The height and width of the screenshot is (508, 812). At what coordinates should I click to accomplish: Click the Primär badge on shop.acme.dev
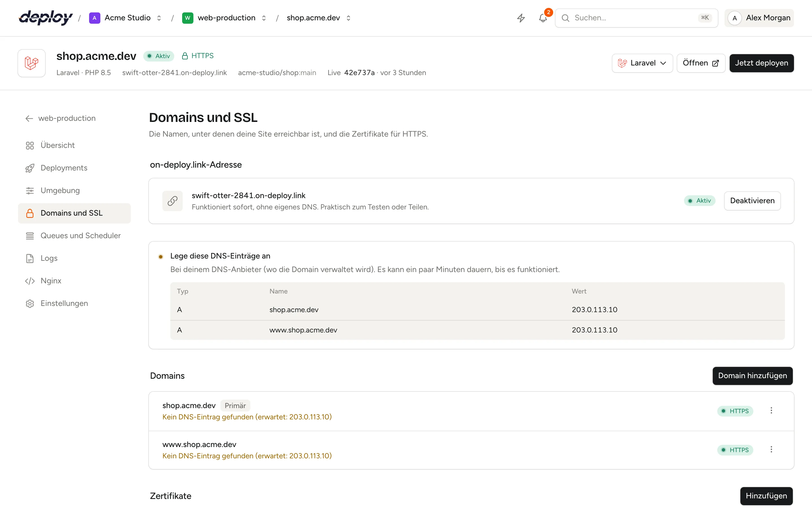click(x=235, y=406)
